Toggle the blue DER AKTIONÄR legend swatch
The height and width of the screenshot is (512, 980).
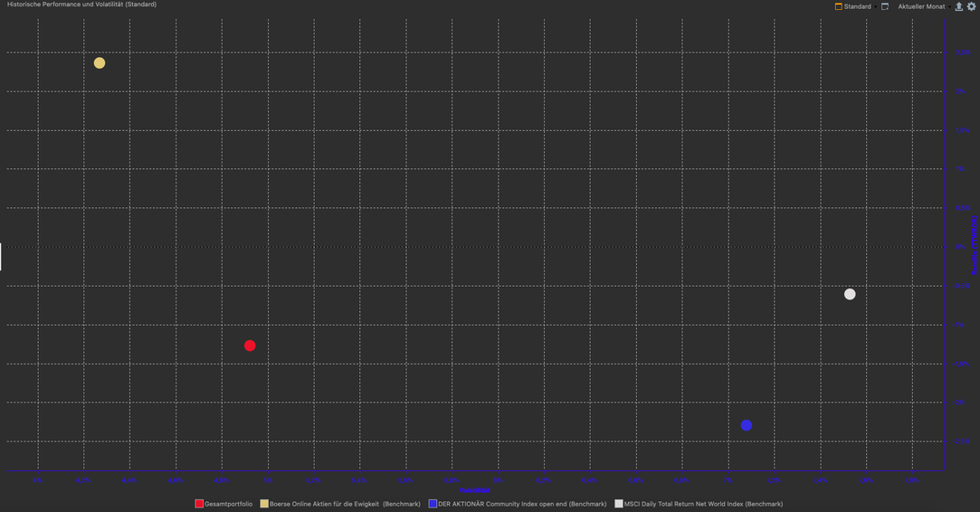[433, 504]
